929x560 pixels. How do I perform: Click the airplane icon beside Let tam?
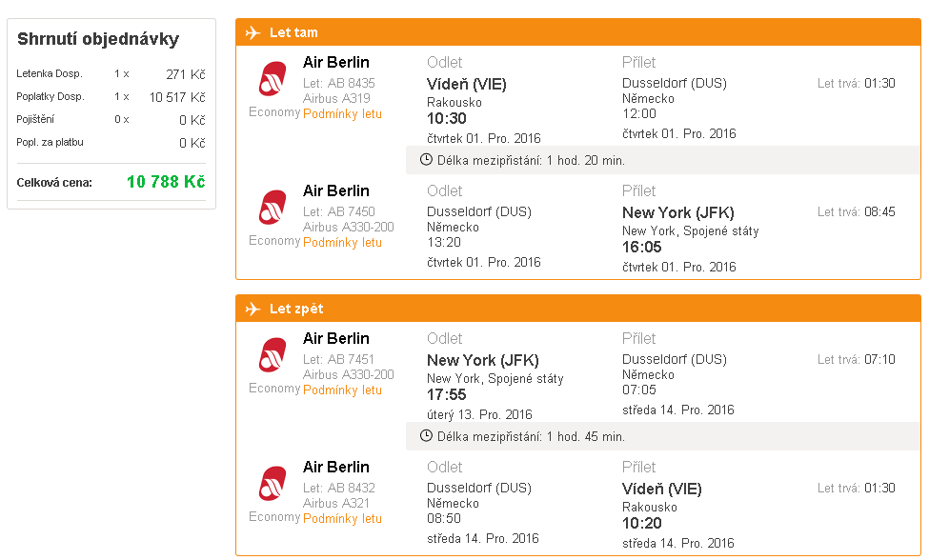tap(253, 32)
